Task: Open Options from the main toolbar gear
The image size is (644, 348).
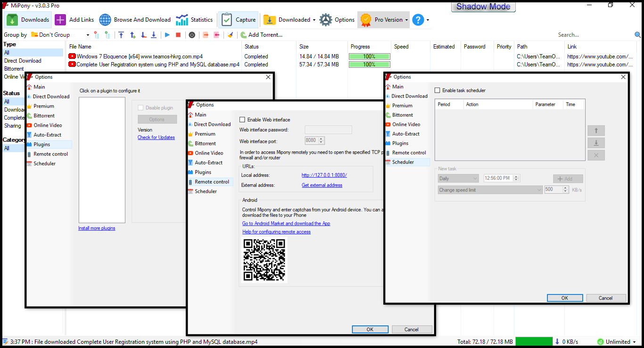Action: tap(337, 20)
